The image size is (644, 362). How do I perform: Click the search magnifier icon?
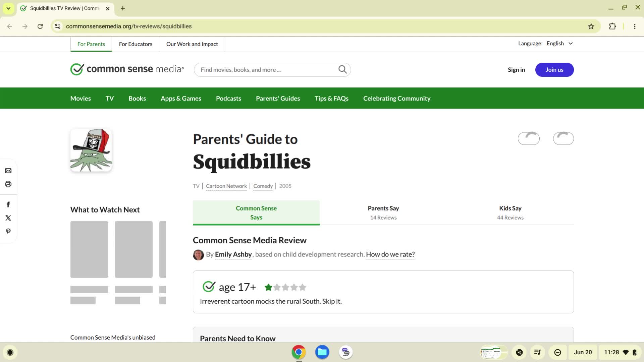[342, 69]
